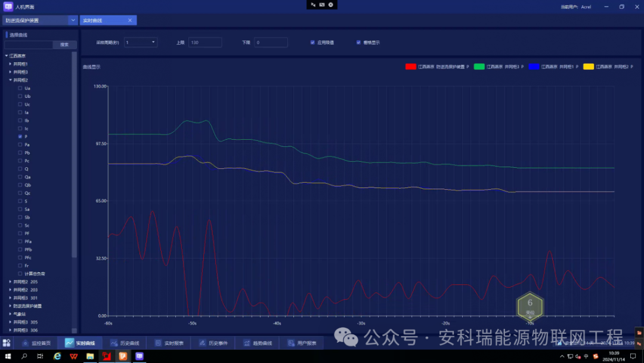Click the curve search input field
The image size is (644, 363).
coord(29,44)
